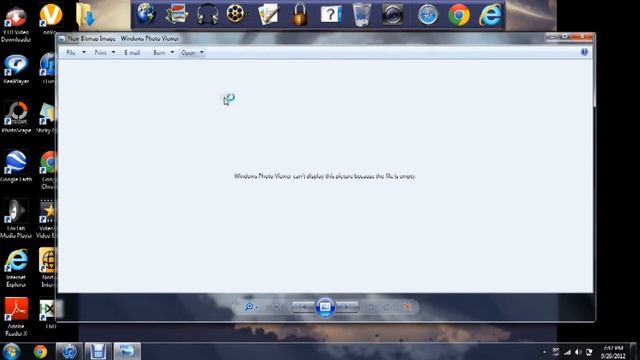Rotate the picture counterclockwise
The image size is (640, 360).
coord(370,307)
